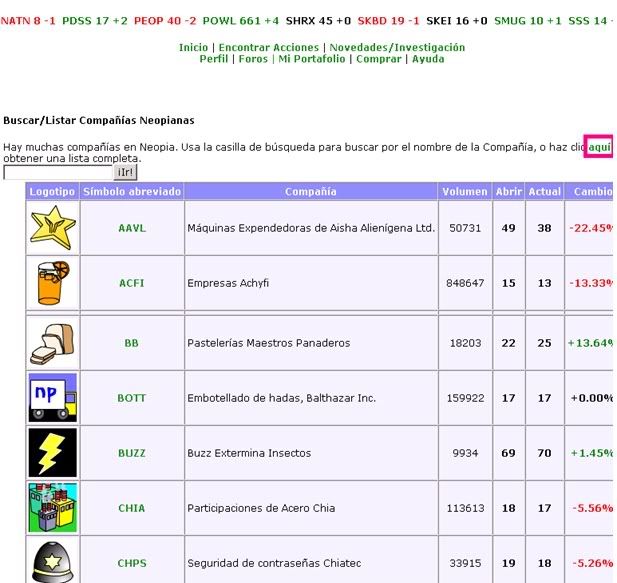Viewport: 617px width, 583px height.
Task: Click the volume value 159922
Action: 465,398
